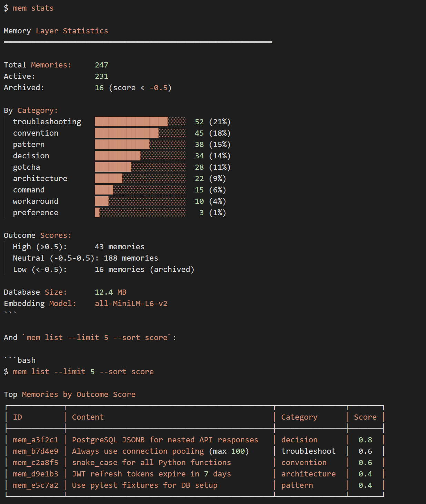Click the convention category bar

(x=140, y=133)
